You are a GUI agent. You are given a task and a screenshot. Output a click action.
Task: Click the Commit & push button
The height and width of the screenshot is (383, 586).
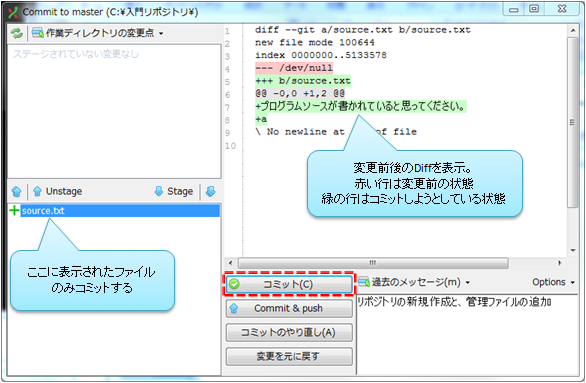click(x=289, y=309)
